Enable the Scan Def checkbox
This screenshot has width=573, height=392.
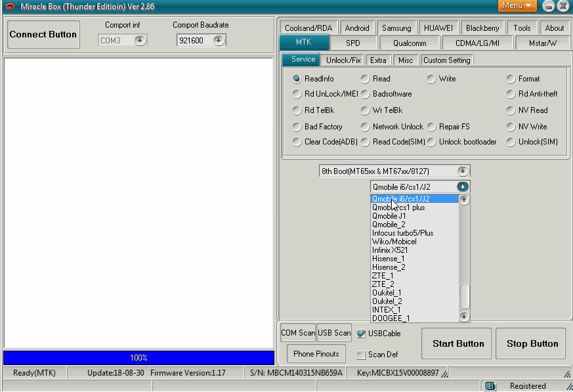[361, 355]
